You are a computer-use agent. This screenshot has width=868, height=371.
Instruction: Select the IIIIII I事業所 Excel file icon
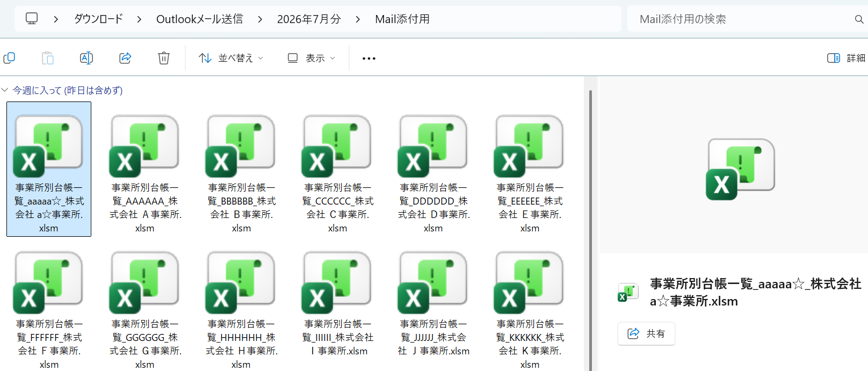[x=337, y=282]
